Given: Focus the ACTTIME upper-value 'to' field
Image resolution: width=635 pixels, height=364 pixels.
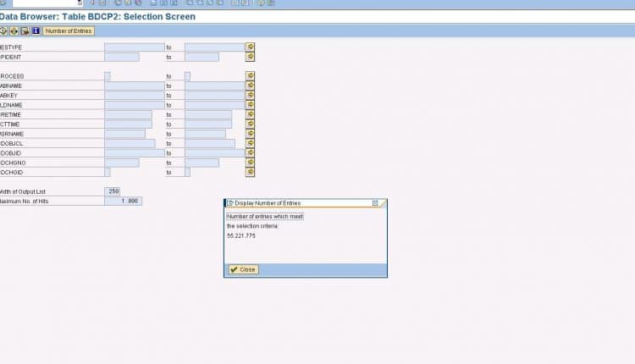Looking at the screenshot, I should point(208,124).
